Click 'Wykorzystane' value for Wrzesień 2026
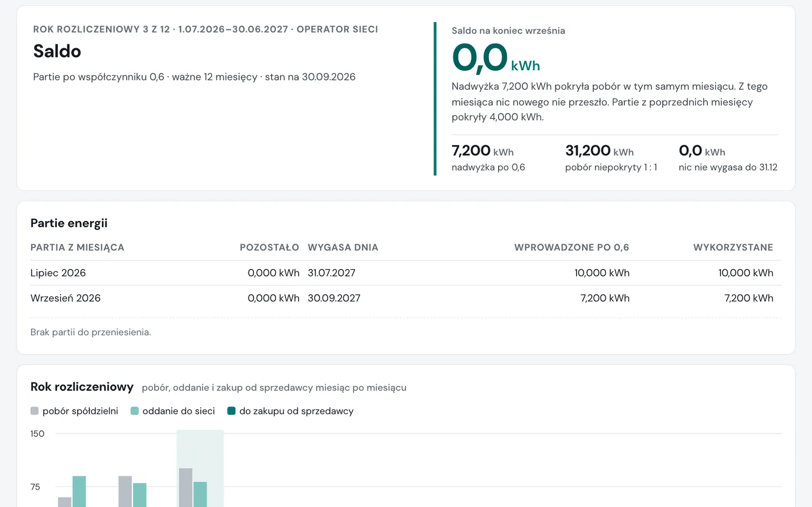 click(749, 298)
